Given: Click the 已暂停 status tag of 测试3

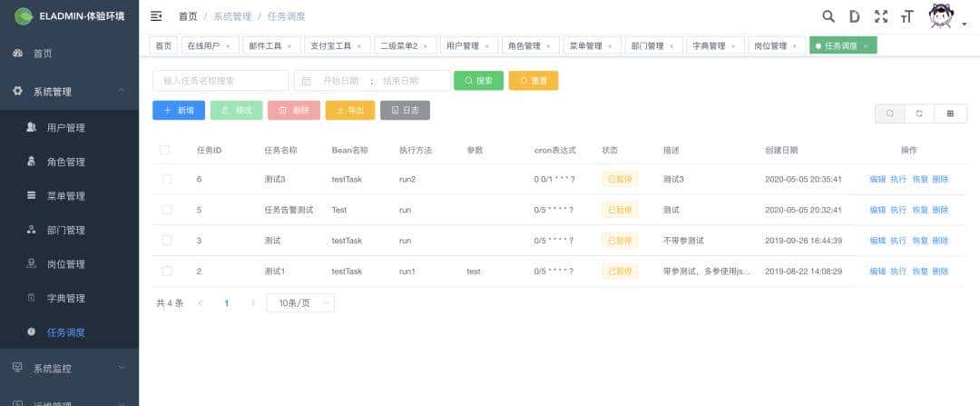Looking at the screenshot, I should [x=620, y=179].
